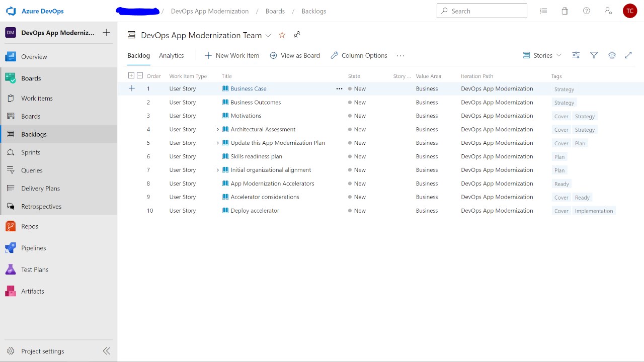Open the TC user profile avatar
Image resolution: width=644 pixels, height=362 pixels.
(x=630, y=11)
